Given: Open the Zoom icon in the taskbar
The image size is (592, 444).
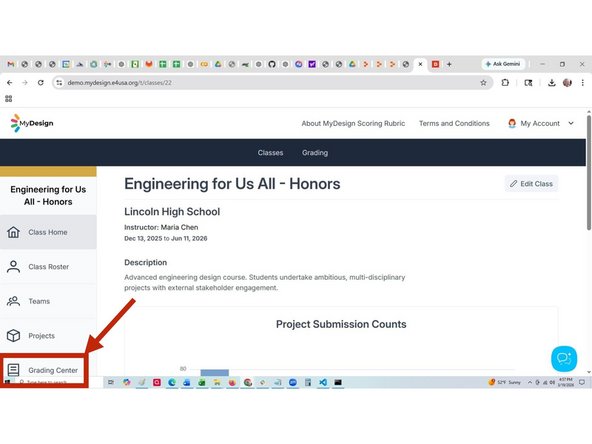Looking at the screenshot, I should (x=293, y=382).
